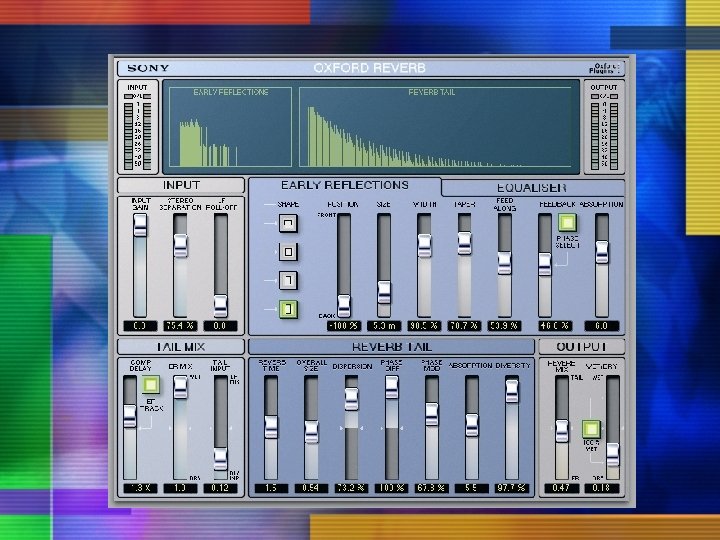Click the Sony logo
The height and width of the screenshot is (540, 720).
point(148,68)
